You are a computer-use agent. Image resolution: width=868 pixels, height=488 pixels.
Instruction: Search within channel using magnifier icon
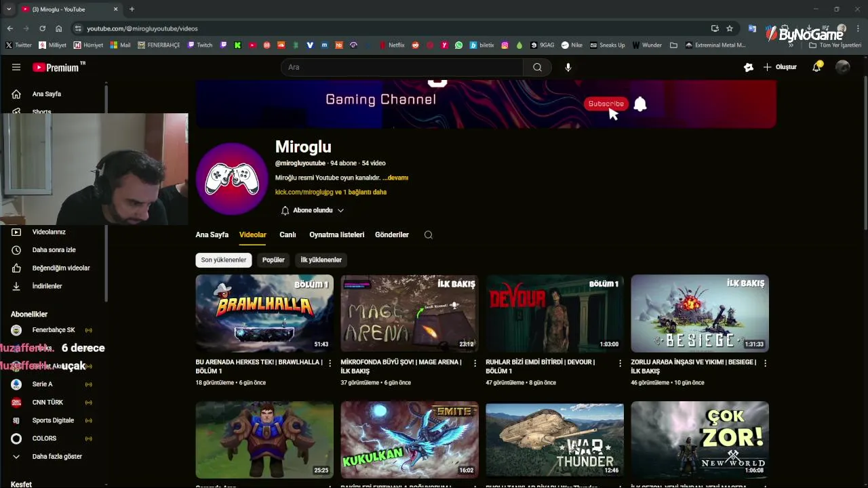point(428,235)
